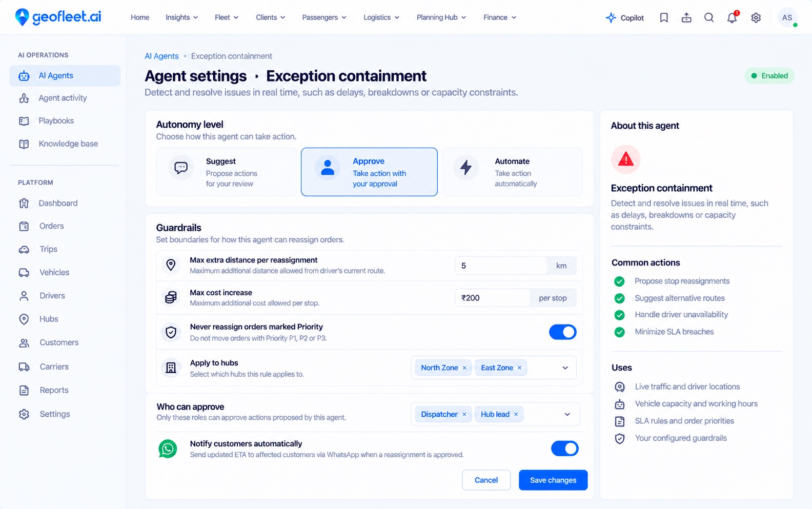Image resolution: width=812 pixels, height=509 pixels.
Task: Open the Copilot assistant
Action: point(624,18)
